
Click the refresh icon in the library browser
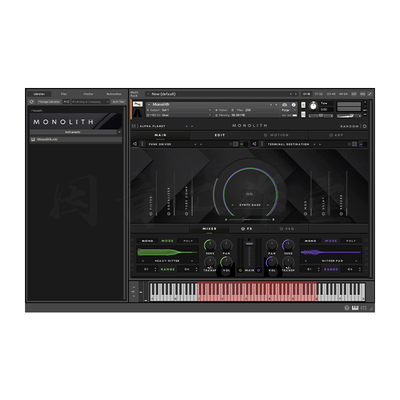[32, 102]
